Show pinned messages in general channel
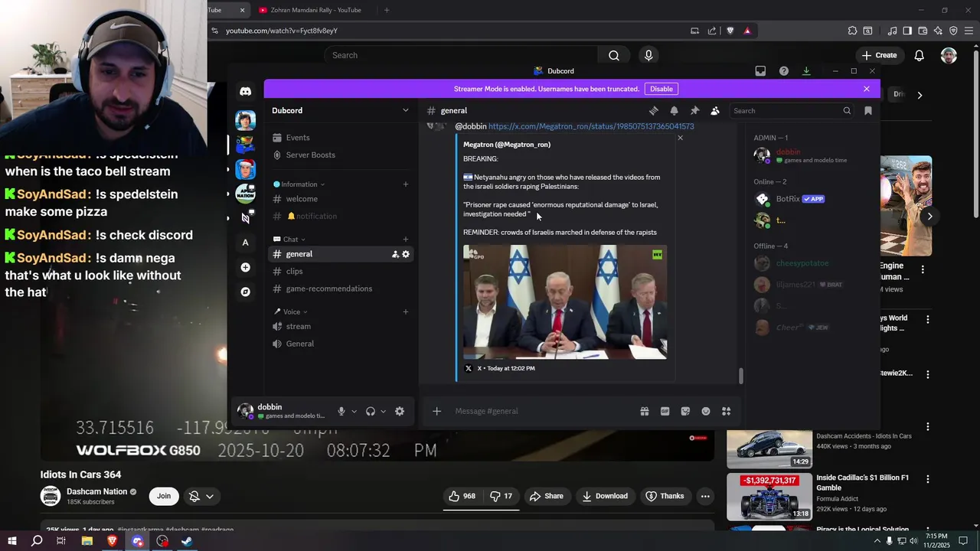The height and width of the screenshot is (551, 980). [x=694, y=111]
